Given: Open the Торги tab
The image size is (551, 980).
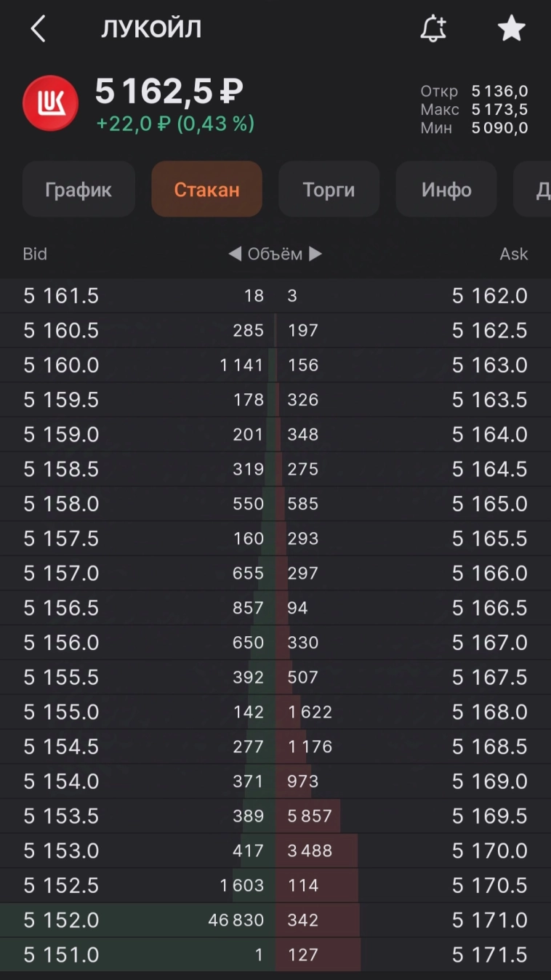Looking at the screenshot, I should (x=329, y=190).
